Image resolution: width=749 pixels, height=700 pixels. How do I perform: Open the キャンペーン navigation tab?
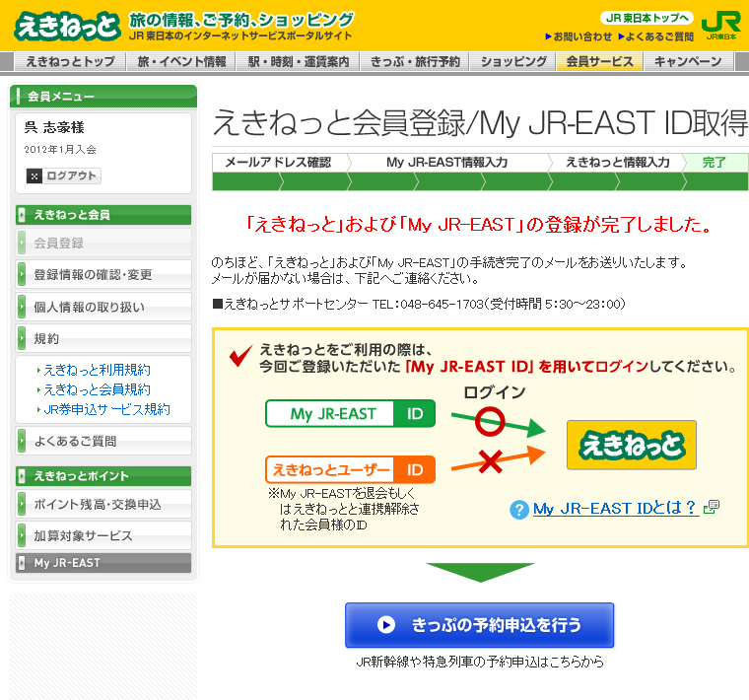click(688, 62)
